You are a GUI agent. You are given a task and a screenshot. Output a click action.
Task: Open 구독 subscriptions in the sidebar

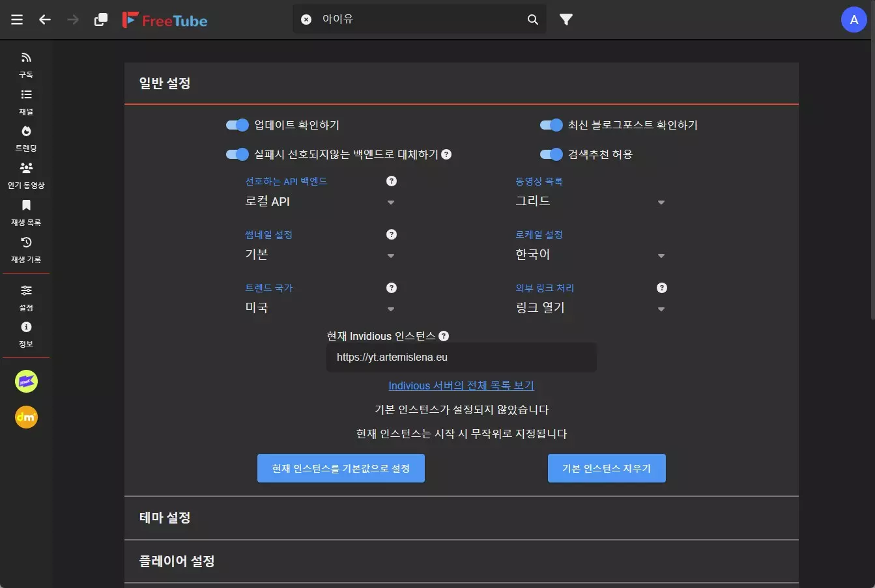(x=26, y=65)
